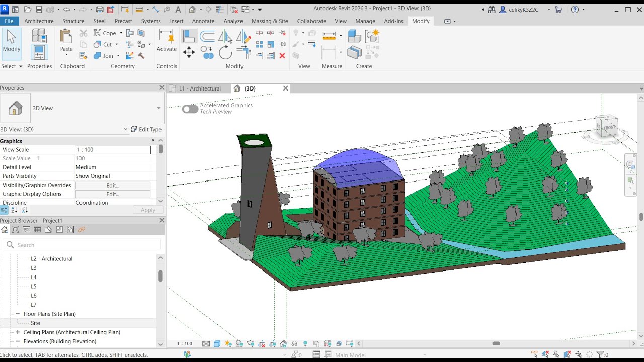Open the Properties type selector dropdown
Screen dimensions: 644x362
[159, 108]
